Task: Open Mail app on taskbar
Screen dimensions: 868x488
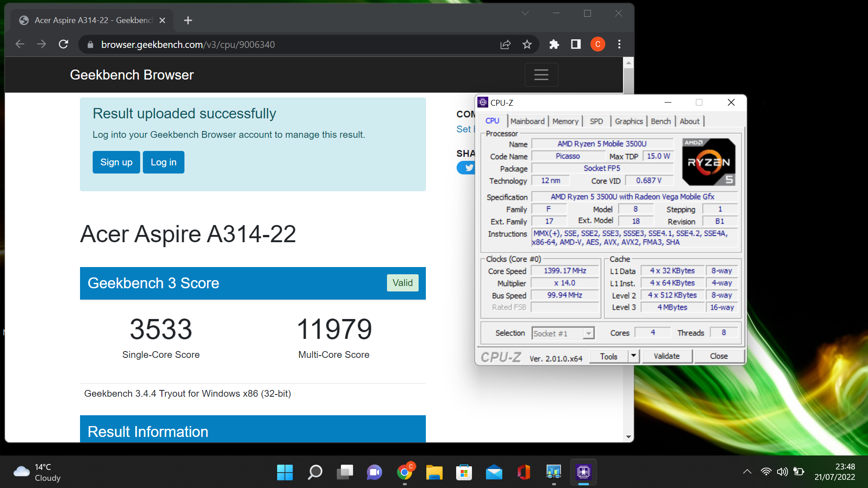Action: [494, 473]
